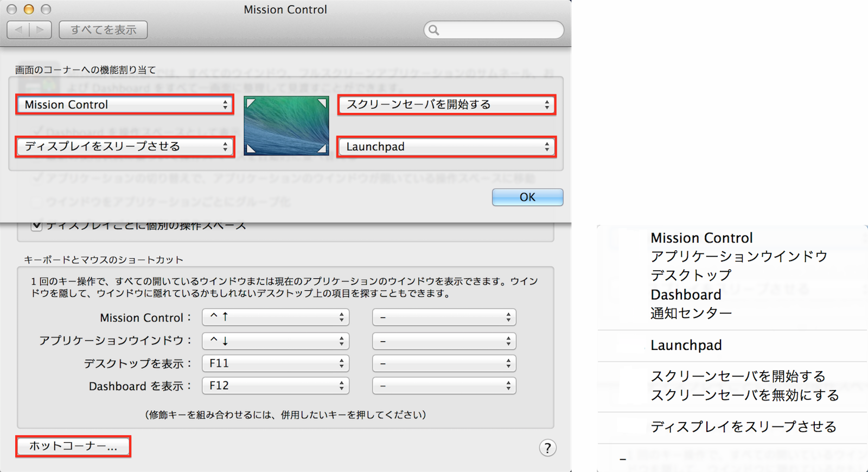Click the 画面のコーナーへの機能割り当て heading
Viewport: 868px width, 472px height.
point(85,70)
